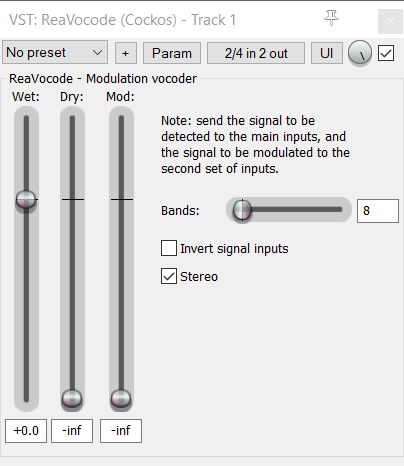Uncheck the Stereo option
Viewport: 404px width, 466px height.
(x=169, y=276)
